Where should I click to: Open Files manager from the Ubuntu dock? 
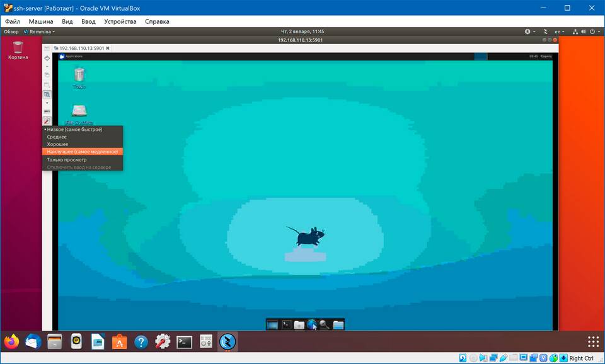55,341
